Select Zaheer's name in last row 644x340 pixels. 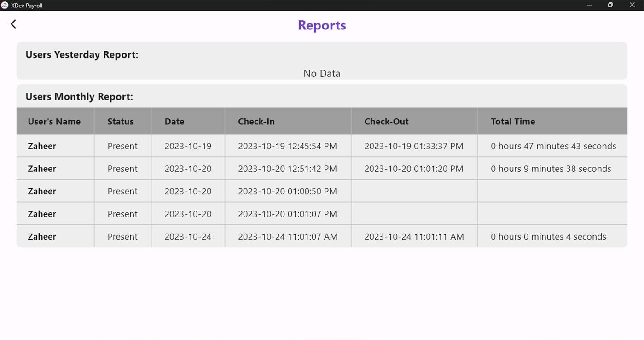tap(42, 236)
